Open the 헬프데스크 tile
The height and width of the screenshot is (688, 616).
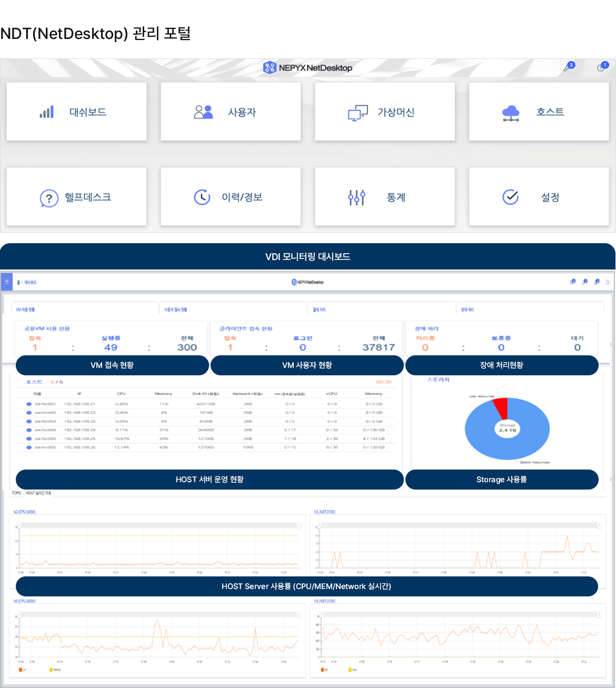coord(76,197)
